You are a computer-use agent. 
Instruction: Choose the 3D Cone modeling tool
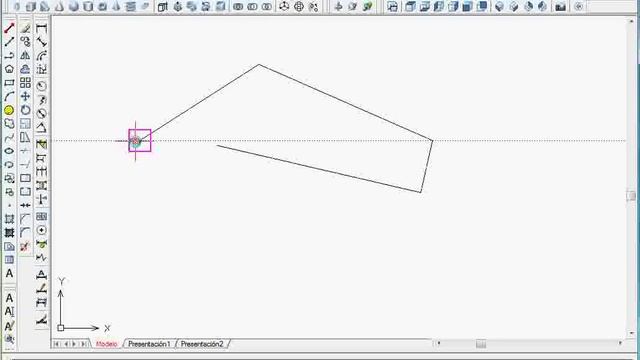(x=60, y=7)
